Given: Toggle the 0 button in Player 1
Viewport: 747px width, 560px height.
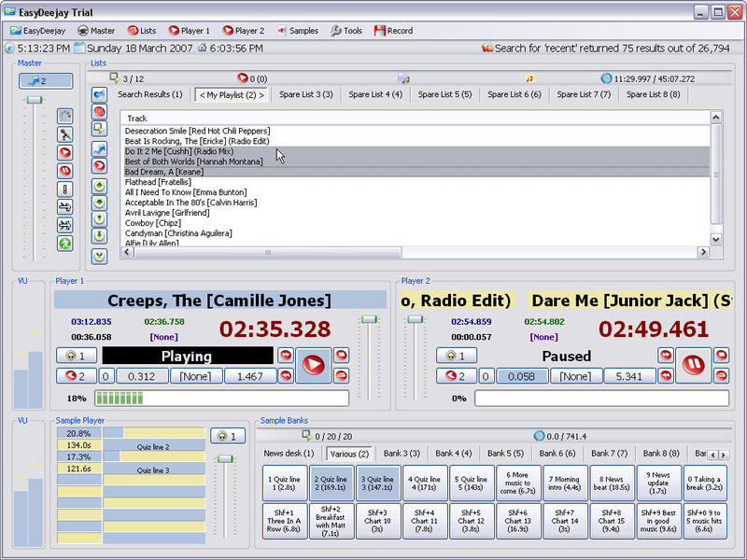Looking at the screenshot, I should tap(106, 376).
